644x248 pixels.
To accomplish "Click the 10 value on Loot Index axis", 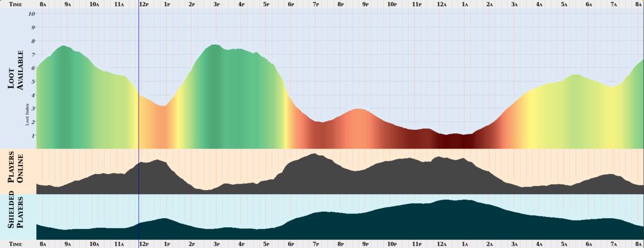I will (x=32, y=14).
